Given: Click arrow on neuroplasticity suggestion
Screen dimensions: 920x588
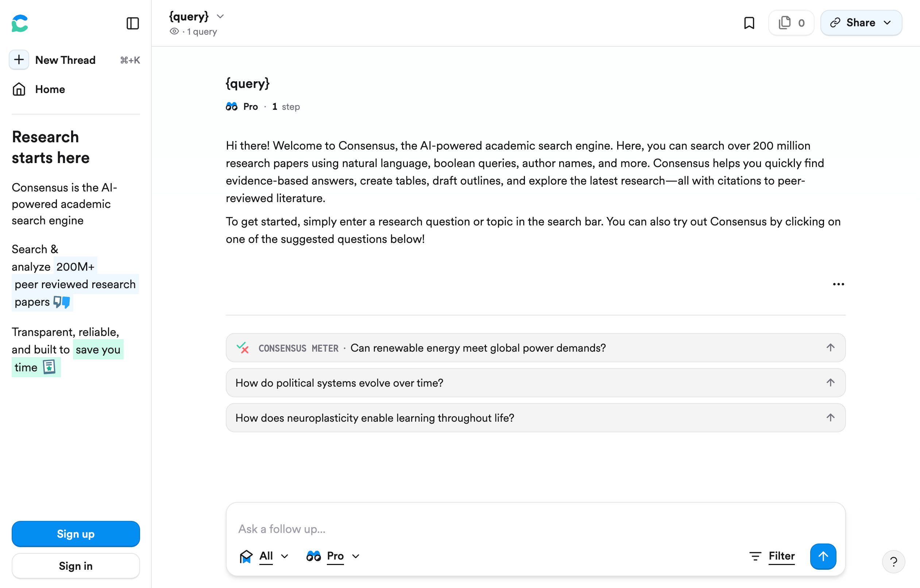Looking at the screenshot, I should pos(830,418).
